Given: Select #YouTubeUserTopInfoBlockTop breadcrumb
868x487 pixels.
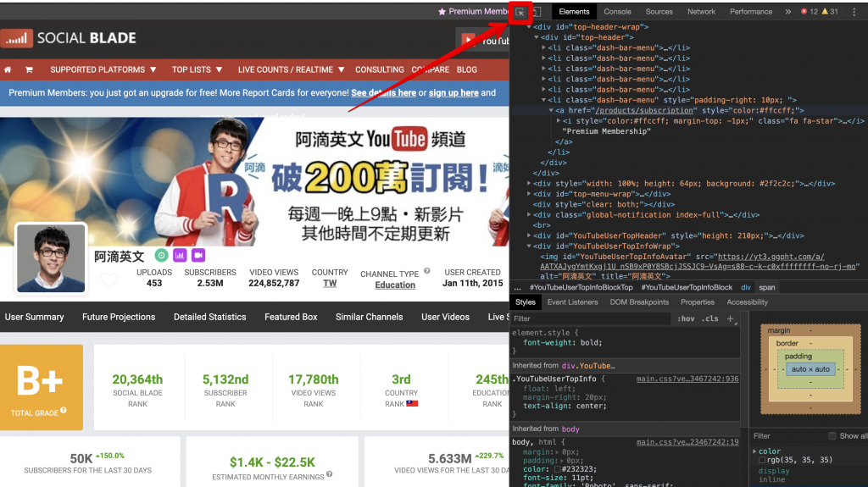Looking at the screenshot, I should pyautogui.click(x=581, y=288).
